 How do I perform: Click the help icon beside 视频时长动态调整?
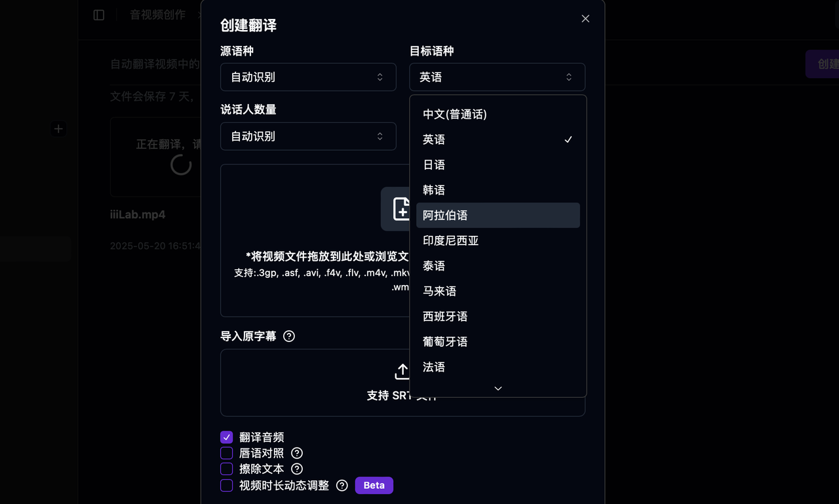[341, 485]
